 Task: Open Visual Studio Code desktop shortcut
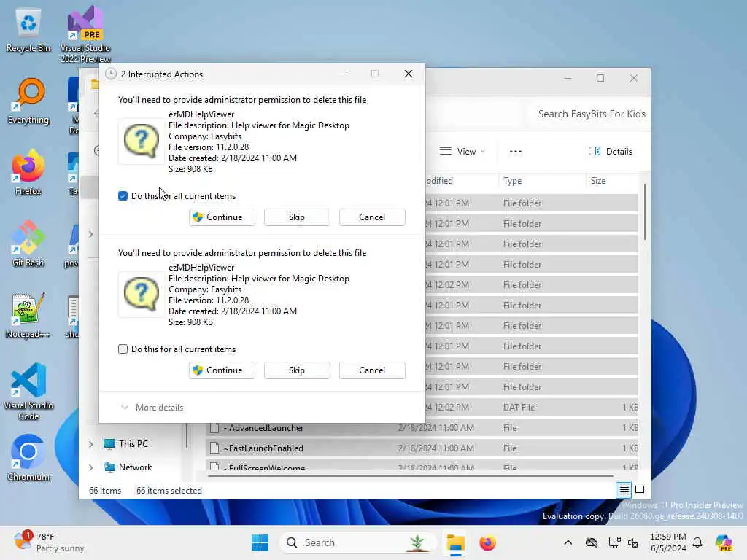(x=28, y=392)
